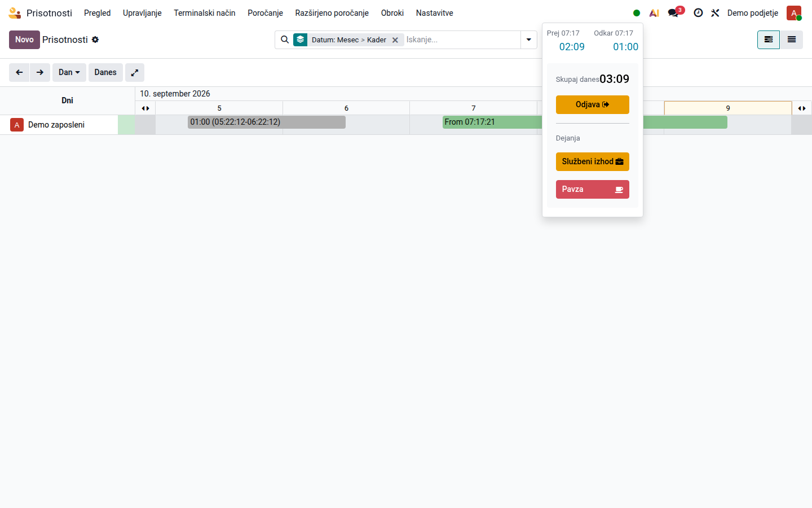Viewport: 812px width, 508px height.
Task: Open the Nastavitve menu
Action: 435,13
